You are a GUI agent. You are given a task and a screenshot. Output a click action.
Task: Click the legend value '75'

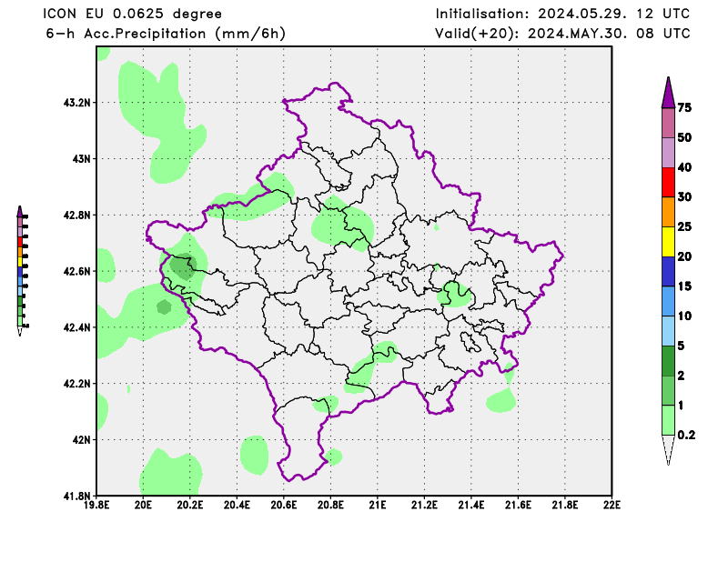click(x=684, y=107)
